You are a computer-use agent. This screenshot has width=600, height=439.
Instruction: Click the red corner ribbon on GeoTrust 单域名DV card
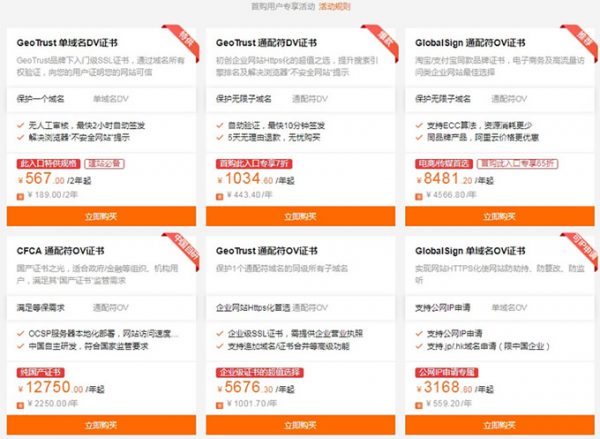click(184, 40)
